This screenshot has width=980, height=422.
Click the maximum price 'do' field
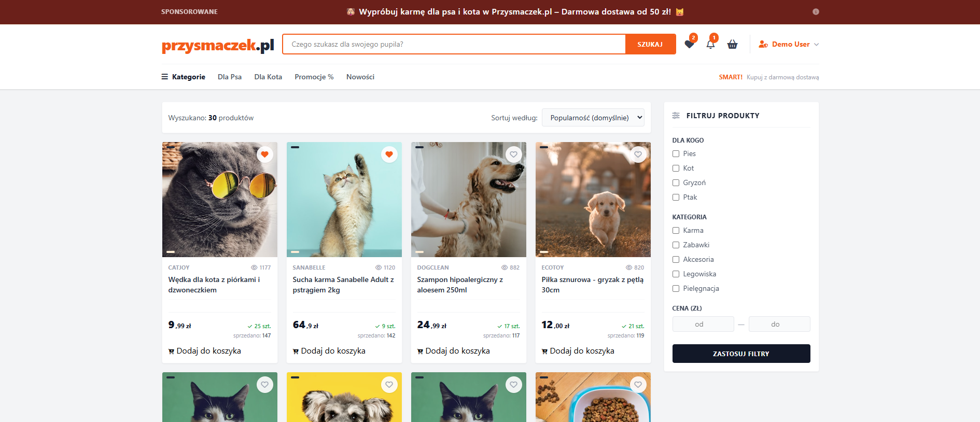pos(779,324)
